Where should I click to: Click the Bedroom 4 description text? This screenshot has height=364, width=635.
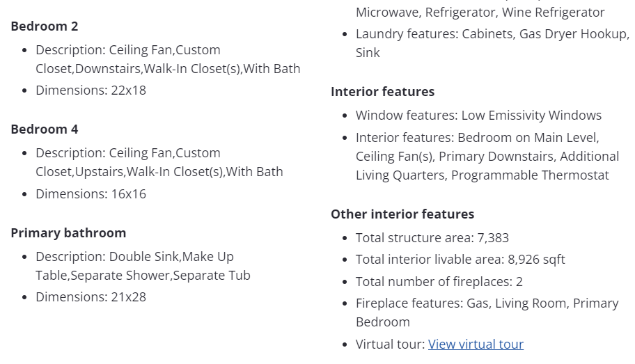pyautogui.click(x=159, y=163)
